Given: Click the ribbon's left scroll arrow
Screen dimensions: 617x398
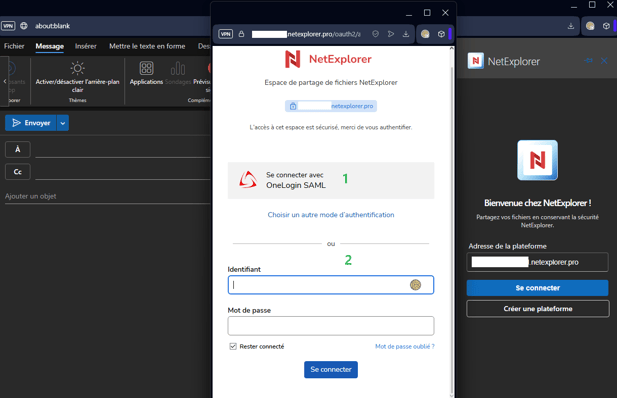Looking at the screenshot, I should 5,81.
